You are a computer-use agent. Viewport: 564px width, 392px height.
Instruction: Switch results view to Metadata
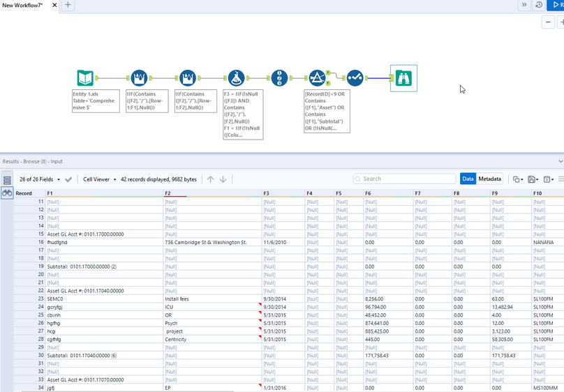point(489,179)
